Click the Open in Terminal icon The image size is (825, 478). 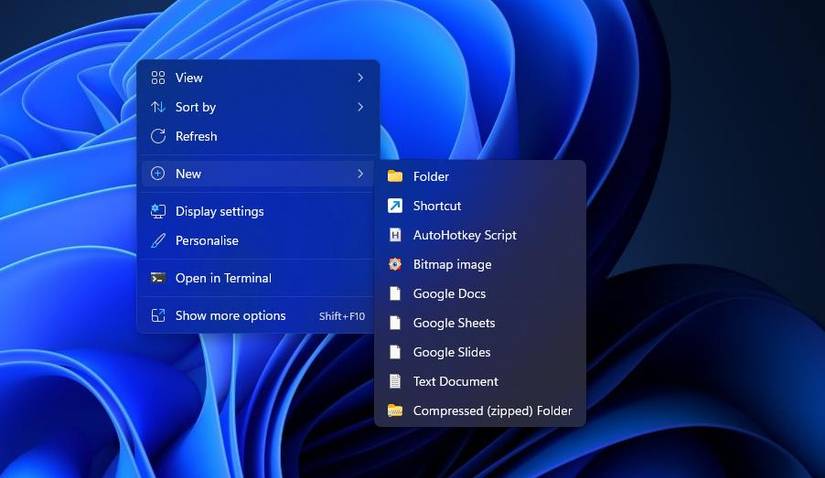point(158,278)
